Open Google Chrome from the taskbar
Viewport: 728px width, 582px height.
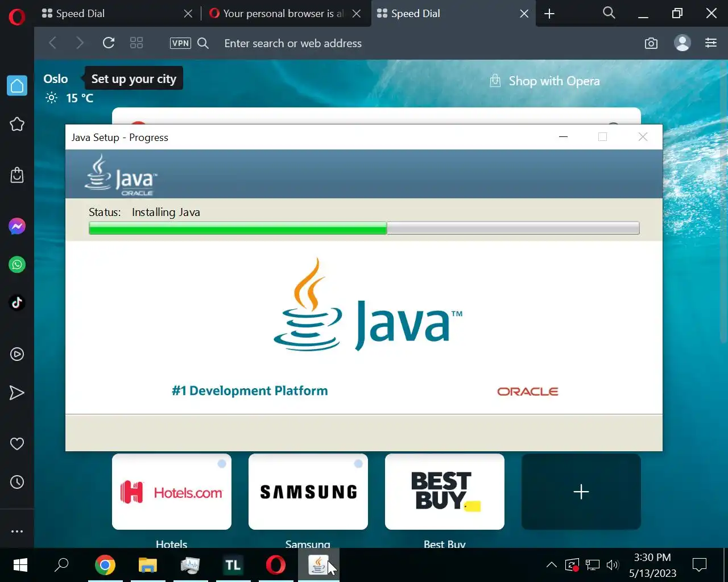tap(105, 565)
